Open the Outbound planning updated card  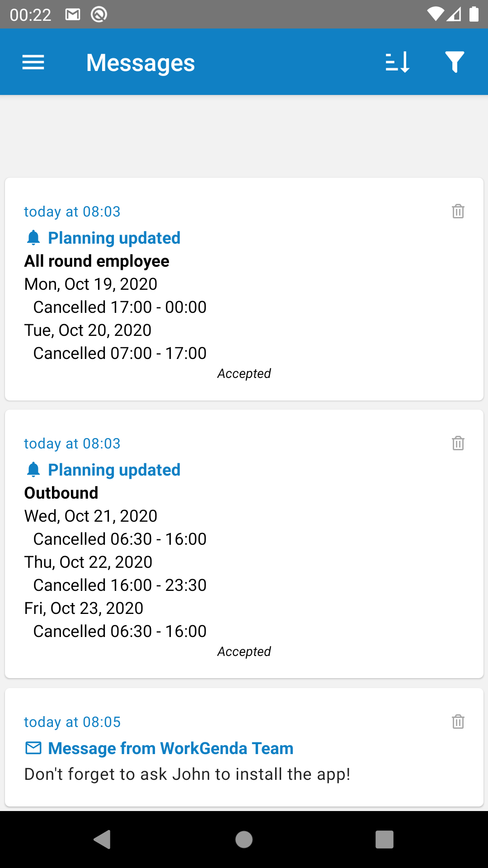pos(244,544)
